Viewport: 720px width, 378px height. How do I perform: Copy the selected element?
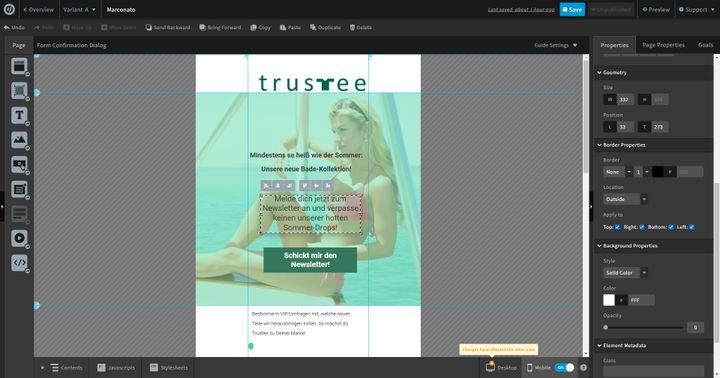click(260, 28)
